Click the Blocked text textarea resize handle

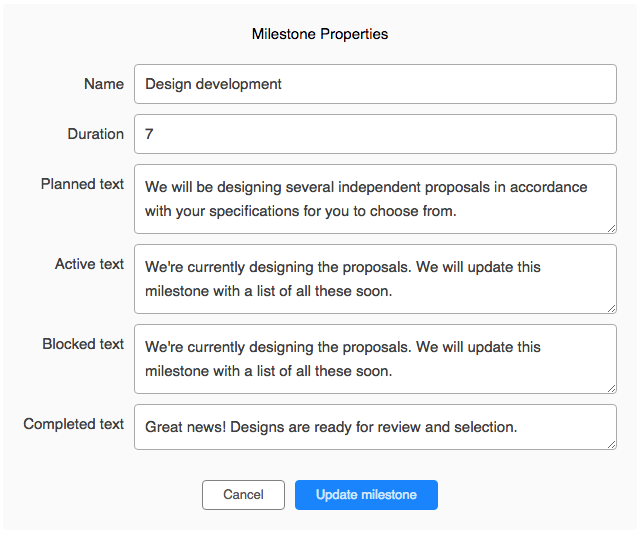[x=611, y=388]
